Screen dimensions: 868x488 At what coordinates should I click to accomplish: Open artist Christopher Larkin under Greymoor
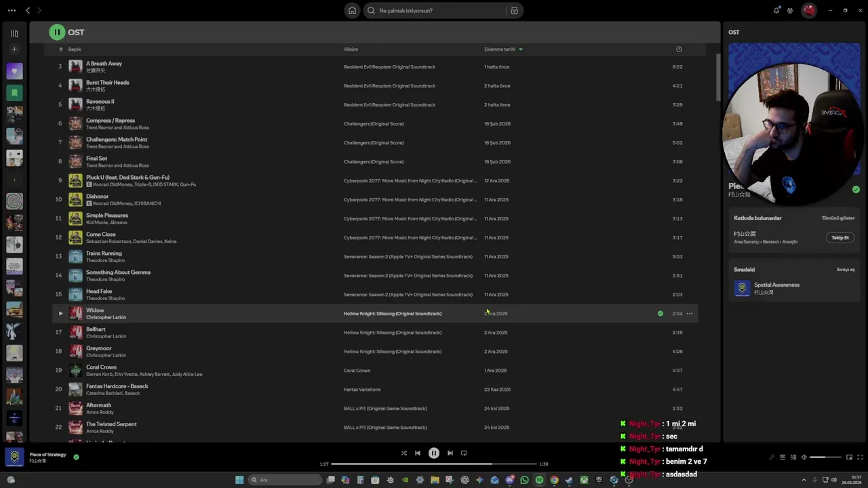(x=106, y=355)
